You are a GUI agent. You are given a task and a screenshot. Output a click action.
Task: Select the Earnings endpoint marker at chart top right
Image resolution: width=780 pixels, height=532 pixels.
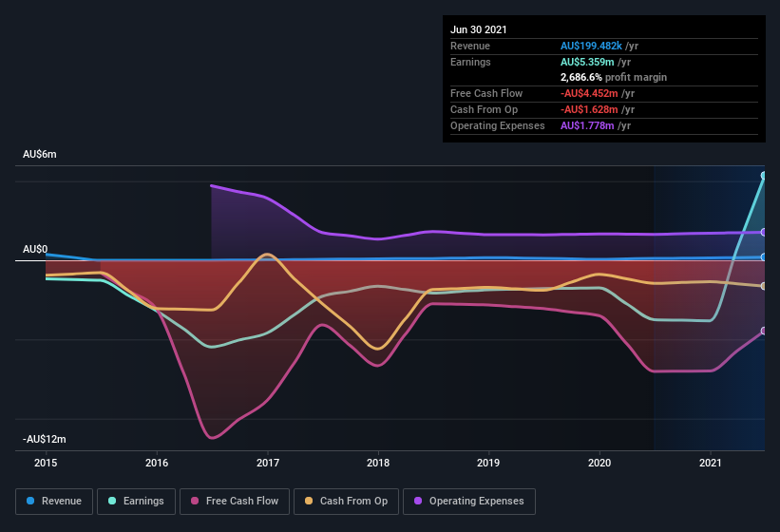tap(764, 176)
